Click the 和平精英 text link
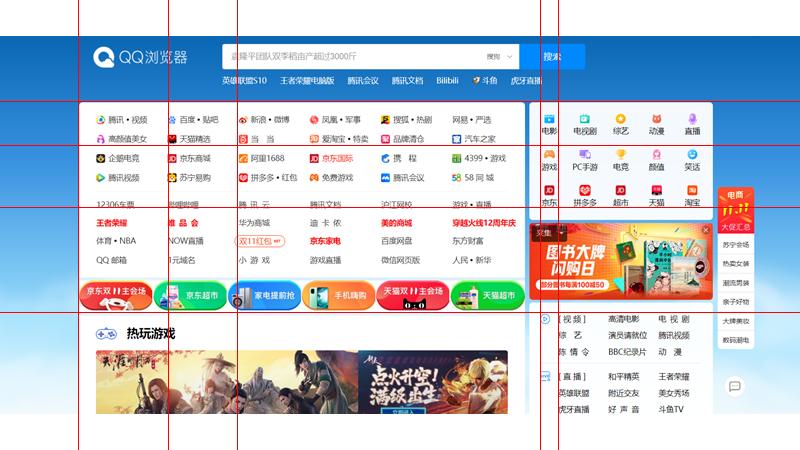Screen dimensions: 800x450 (x=623, y=377)
